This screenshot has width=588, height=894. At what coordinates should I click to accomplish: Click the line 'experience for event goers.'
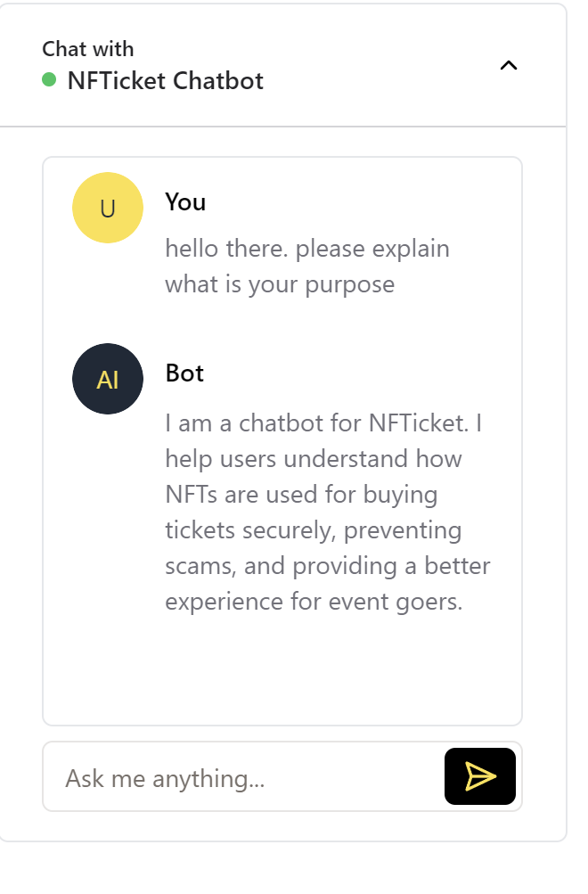tap(314, 602)
